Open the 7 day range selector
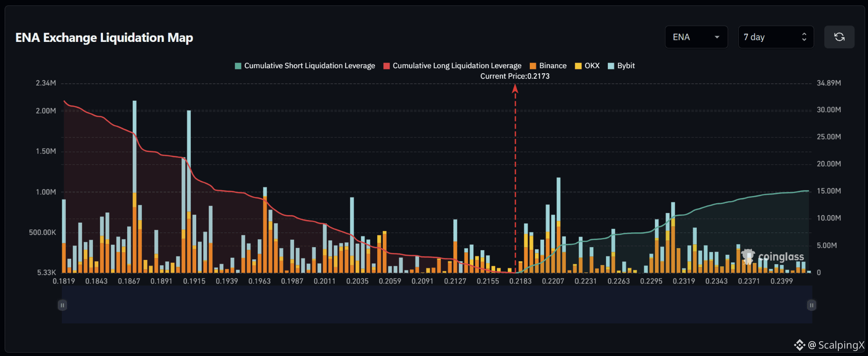Viewport: 868px width, 356px height. [x=776, y=37]
